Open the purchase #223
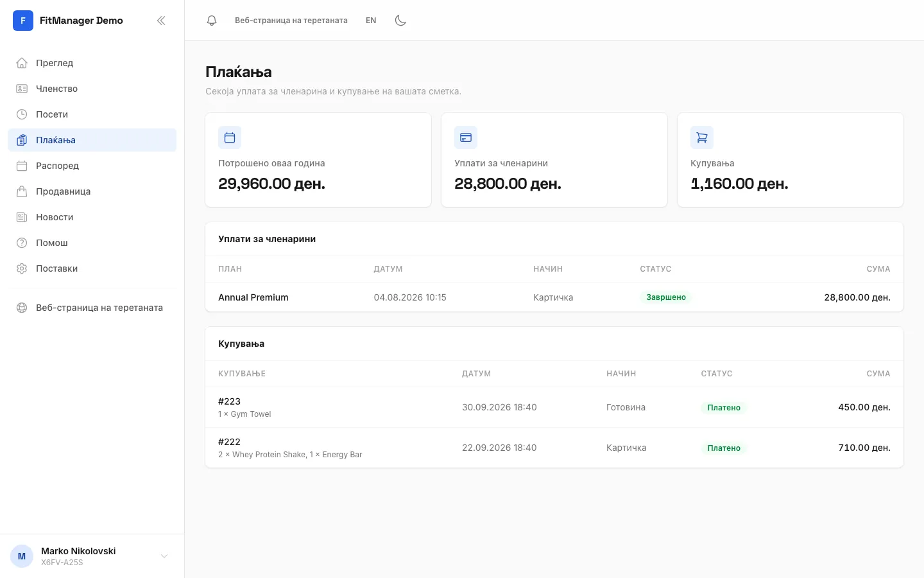 [230, 401]
